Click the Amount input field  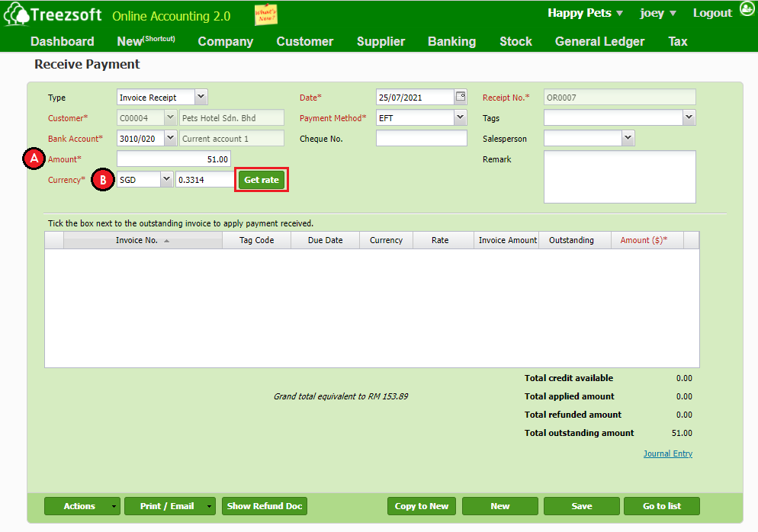173,159
